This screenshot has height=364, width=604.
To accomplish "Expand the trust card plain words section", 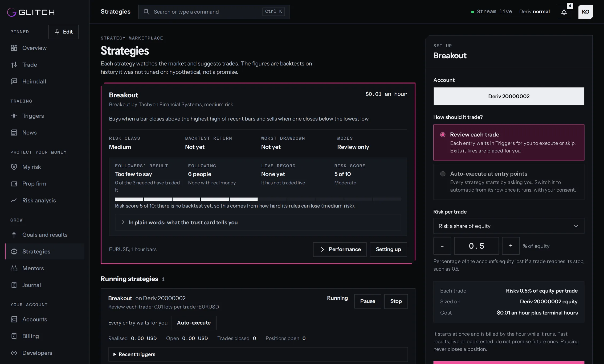I will pyautogui.click(x=258, y=222).
